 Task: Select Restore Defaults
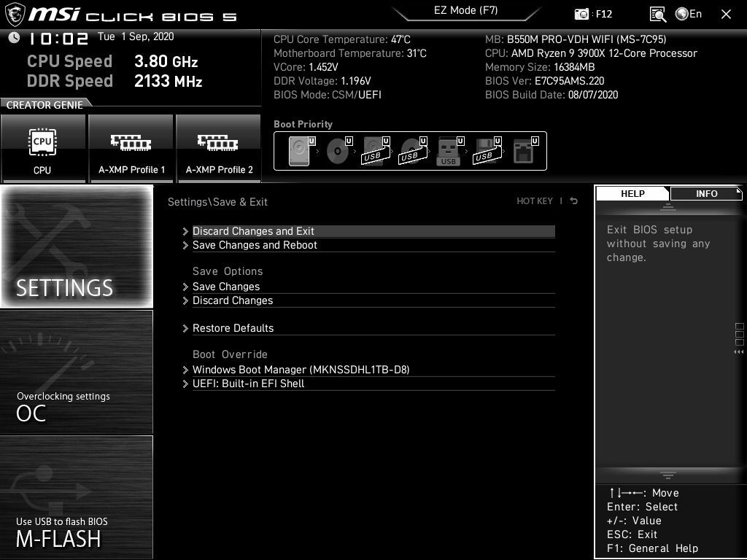point(373,328)
